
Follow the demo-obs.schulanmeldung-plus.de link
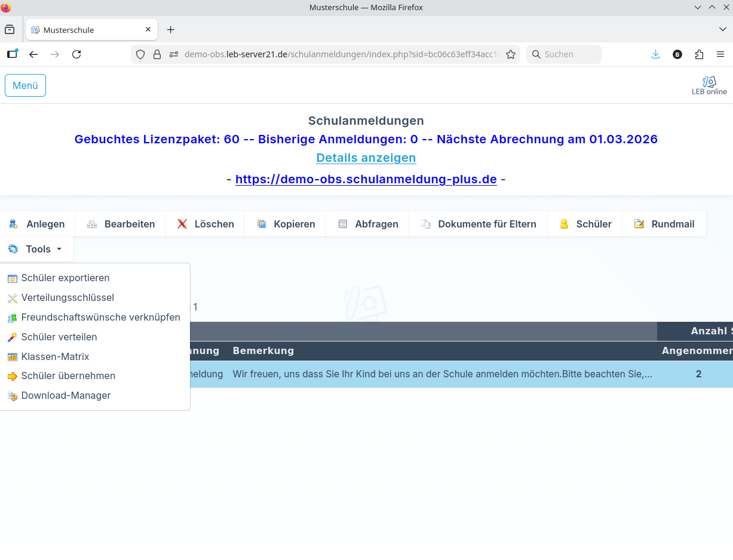(366, 179)
